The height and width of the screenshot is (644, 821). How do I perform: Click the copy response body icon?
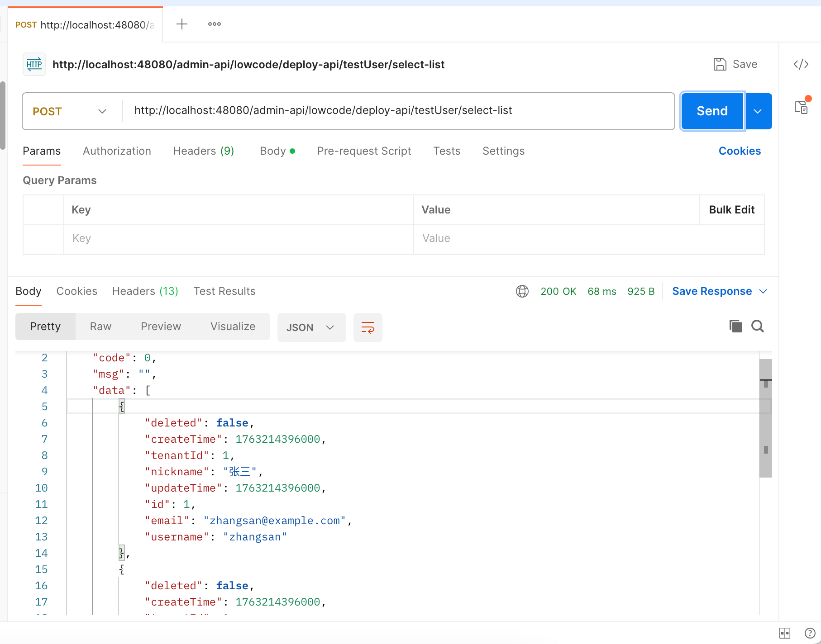pos(735,326)
